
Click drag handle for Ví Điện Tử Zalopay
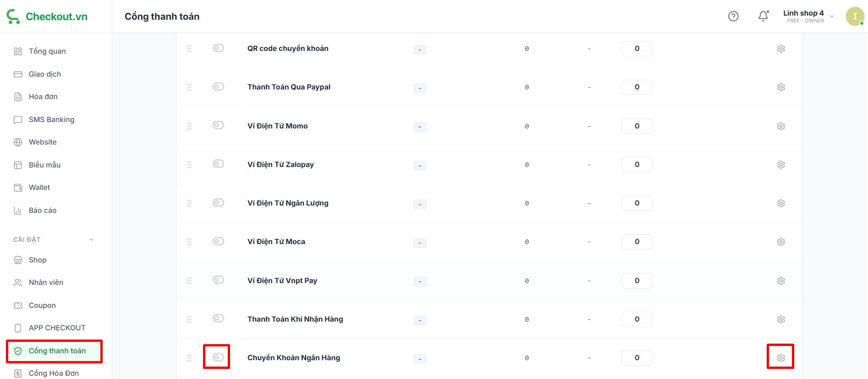tap(189, 165)
